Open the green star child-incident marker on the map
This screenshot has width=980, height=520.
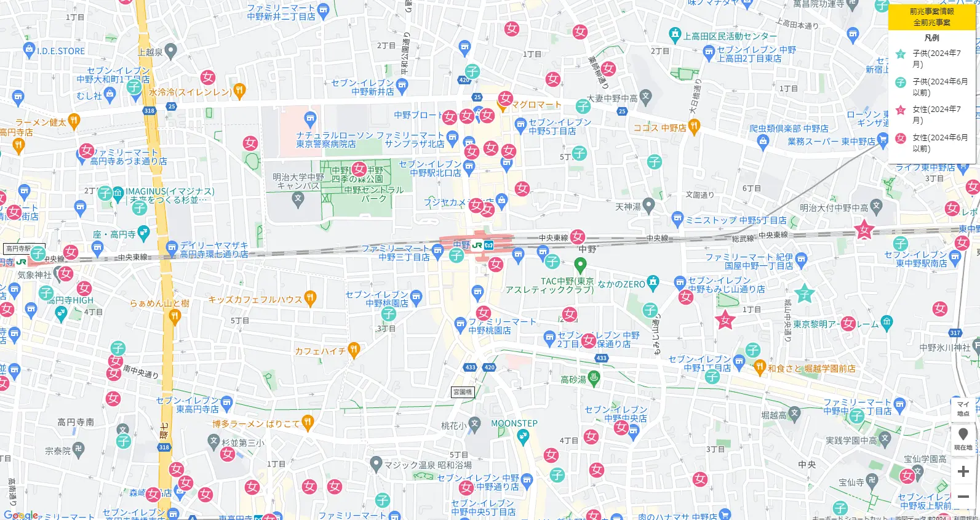tap(805, 294)
